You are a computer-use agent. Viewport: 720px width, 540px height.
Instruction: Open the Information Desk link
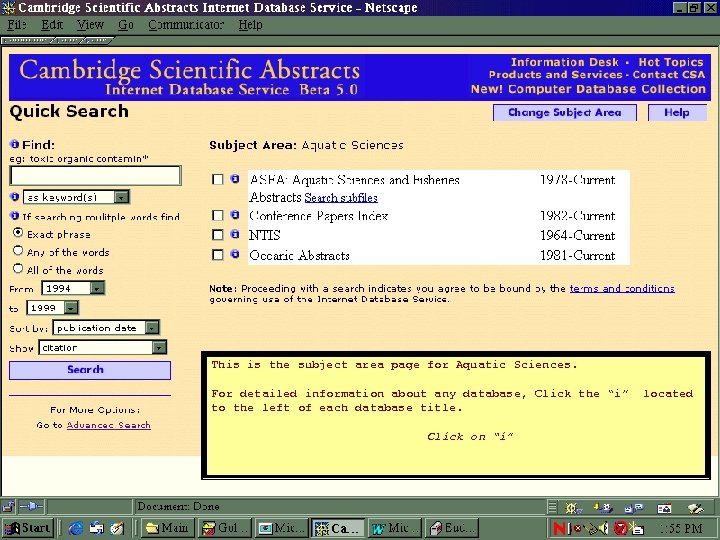(x=565, y=62)
